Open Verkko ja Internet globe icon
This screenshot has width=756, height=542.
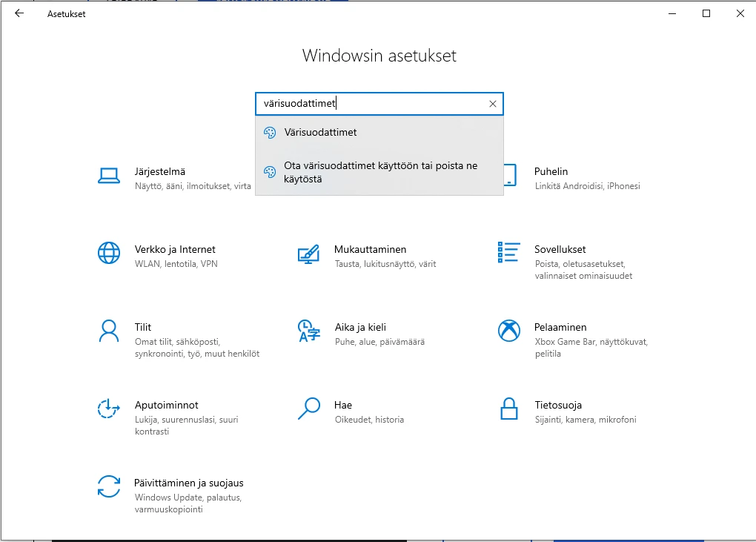(x=109, y=253)
